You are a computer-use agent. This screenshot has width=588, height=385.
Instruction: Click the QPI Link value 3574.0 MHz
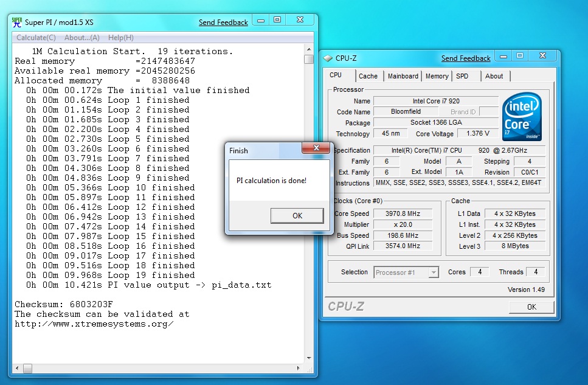point(403,246)
